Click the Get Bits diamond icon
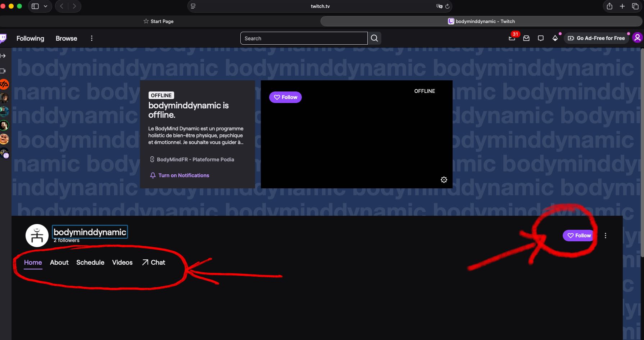This screenshot has height=340, width=644. (555, 38)
